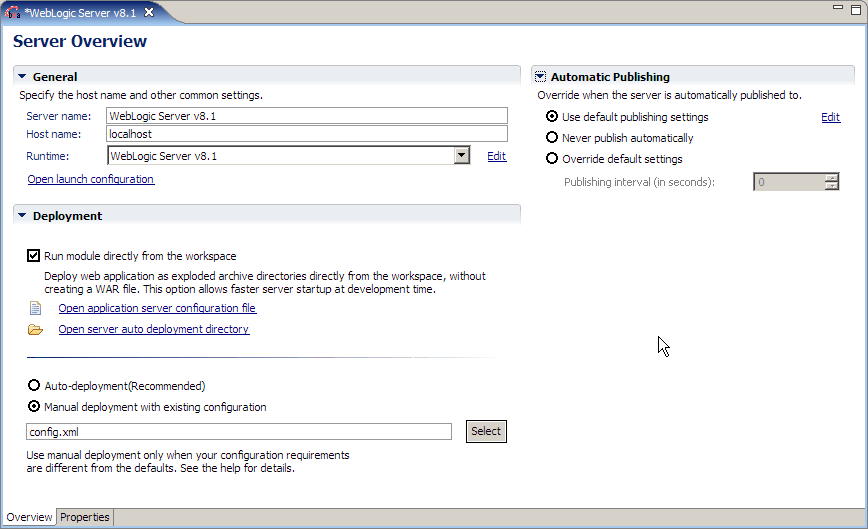Open server auto deployment directory
This screenshot has height=529, width=868.
pos(154,329)
